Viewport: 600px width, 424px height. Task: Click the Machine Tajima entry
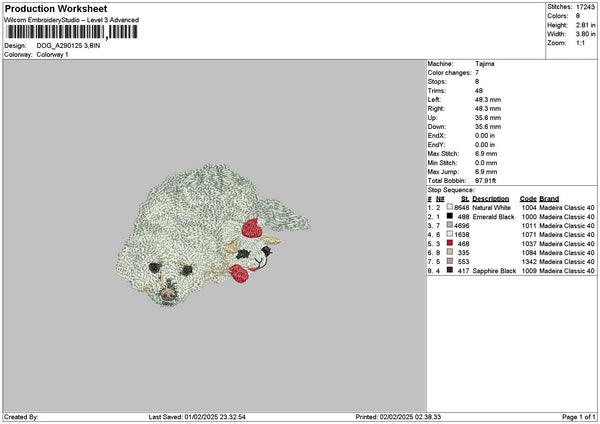pyautogui.click(x=484, y=64)
